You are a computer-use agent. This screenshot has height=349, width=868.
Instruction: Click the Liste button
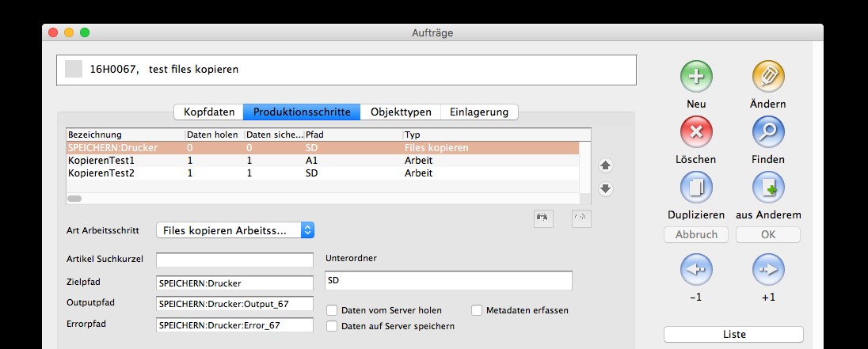[x=733, y=334]
